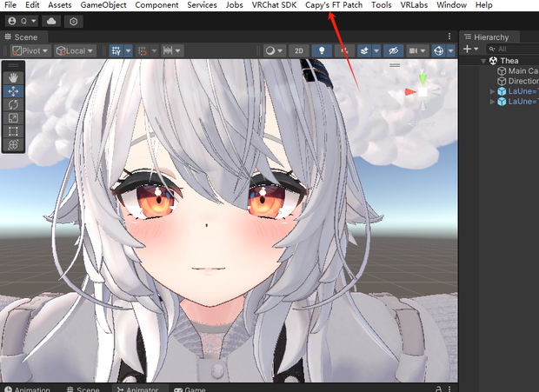Toggle scene lighting bulb button
This screenshot has width=539, height=392.
[322, 50]
